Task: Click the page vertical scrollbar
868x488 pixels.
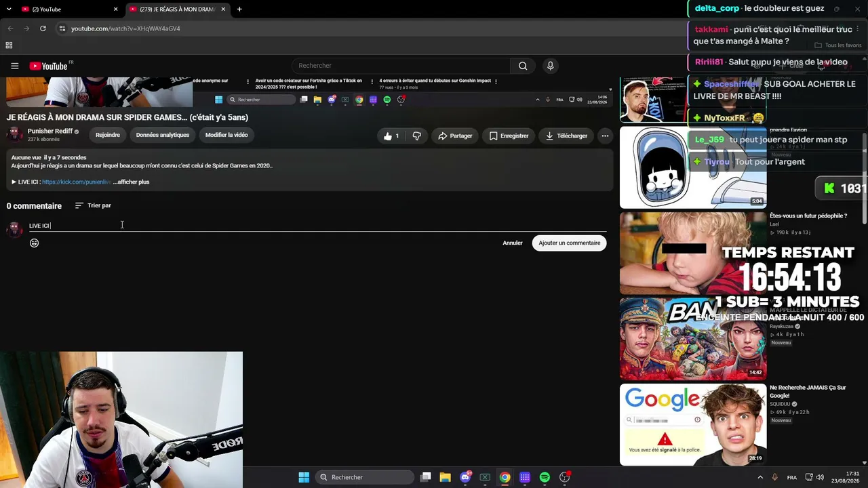Action: pos(864,178)
